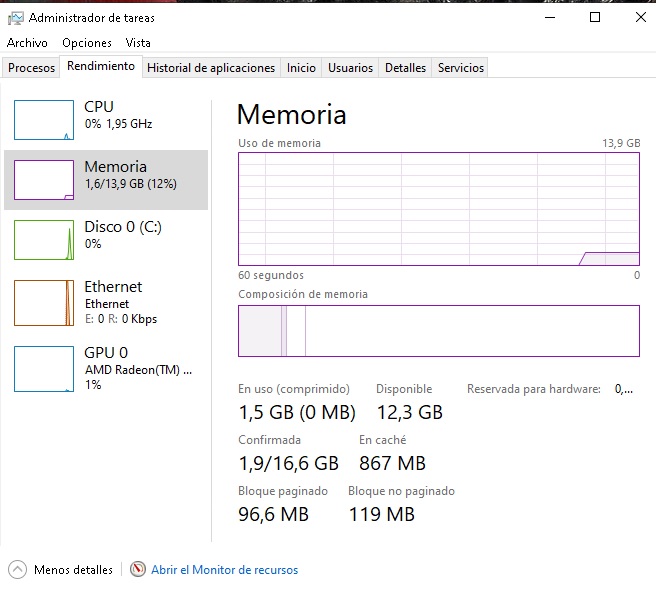Select the Rendimiento tab

point(101,66)
